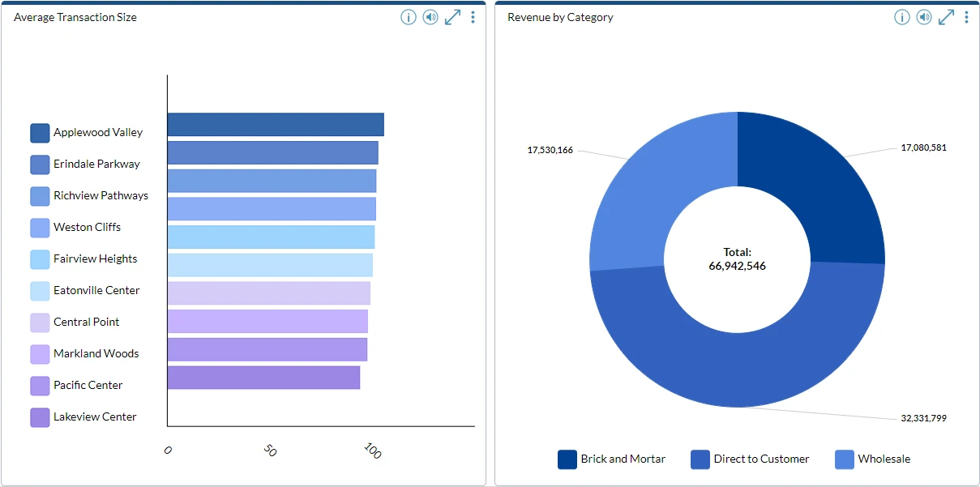This screenshot has width=980, height=487.
Task: Toggle Pacific Center legend label
Action: [x=88, y=385]
